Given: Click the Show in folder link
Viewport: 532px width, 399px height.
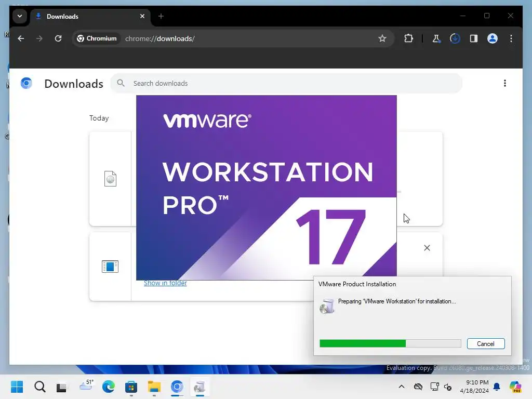Looking at the screenshot, I should [x=165, y=283].
